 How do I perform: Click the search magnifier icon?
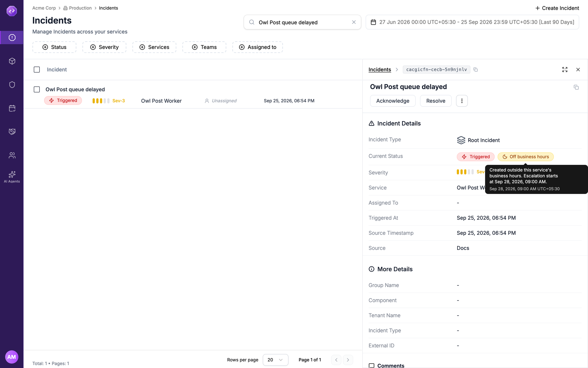pyautogui.click(x=252, y=22)
